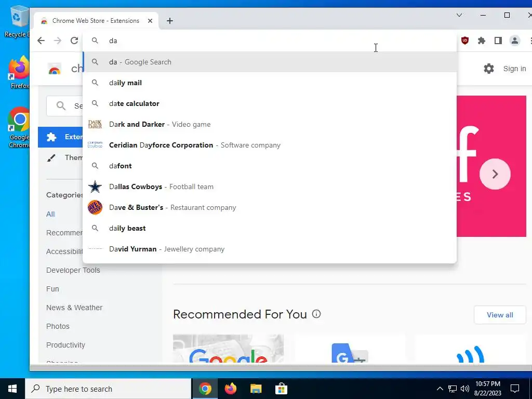Image resolution: width=532 pixels, height=399 pixels.
Task: Open the Developer Tools category
Action: tap(73, 270)
